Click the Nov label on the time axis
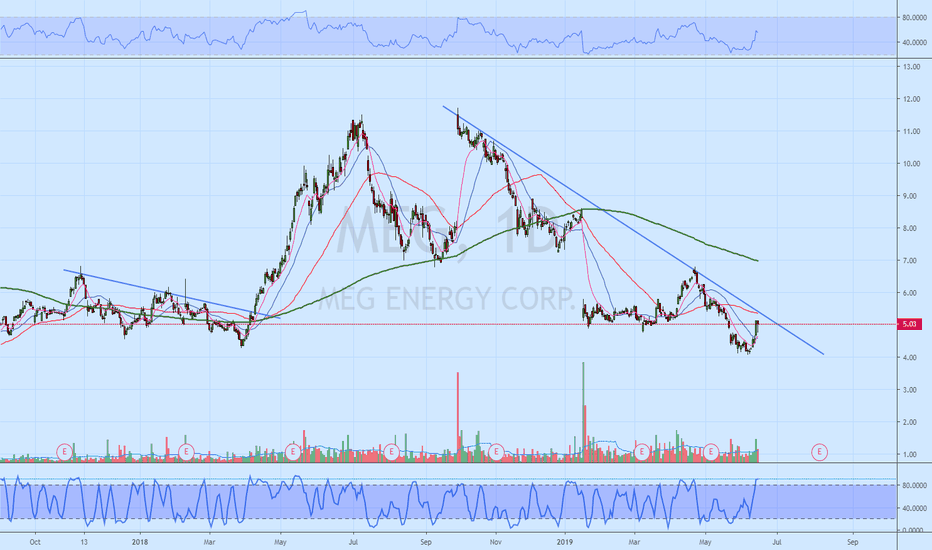932x550 pixels. (496, 542)
